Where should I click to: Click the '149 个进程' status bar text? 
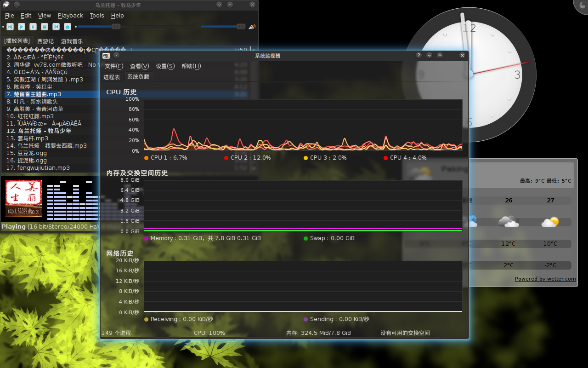[x=116, y=333]
